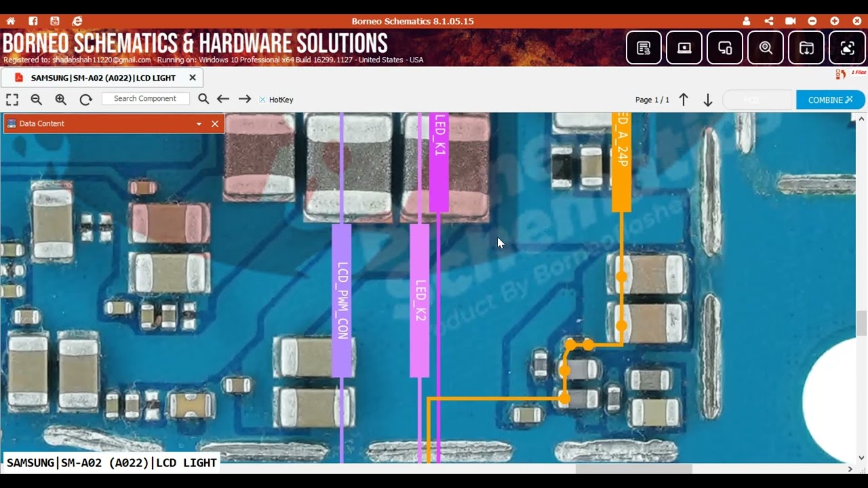Close the SAMSUNG SM-A02 LCD LIGHT tab
868x488 pixels.
click(x=193, y=78)
